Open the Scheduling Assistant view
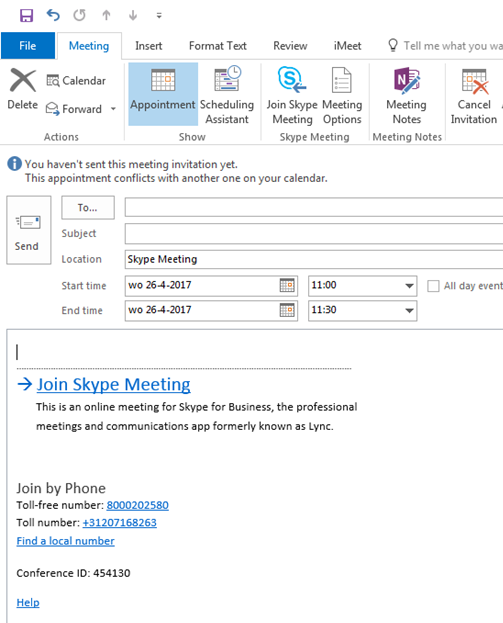503x623 pixels. (227, 94)
